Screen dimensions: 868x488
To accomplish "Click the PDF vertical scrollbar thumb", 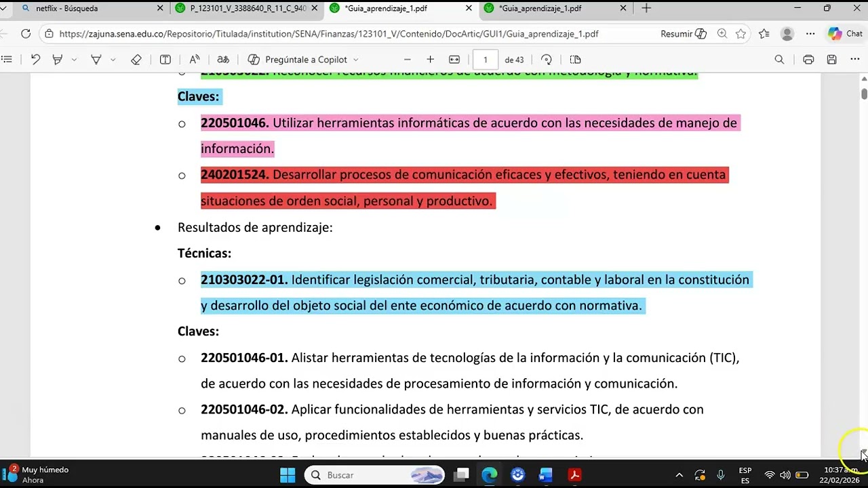I will click(865, 93).
